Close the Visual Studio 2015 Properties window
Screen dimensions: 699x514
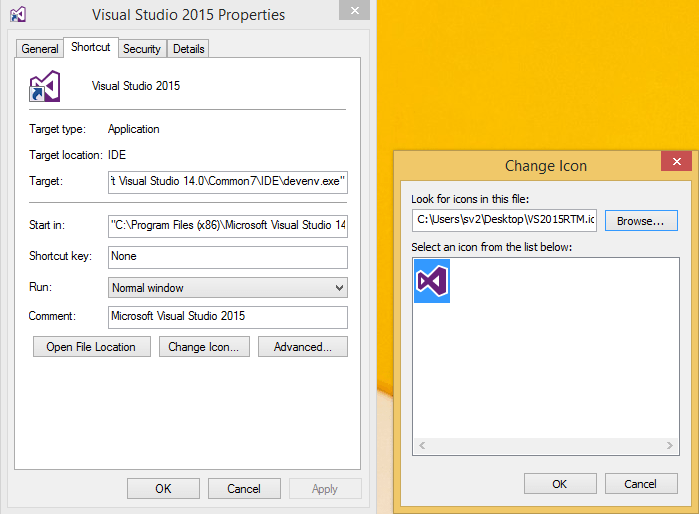(x=353, y=10)
